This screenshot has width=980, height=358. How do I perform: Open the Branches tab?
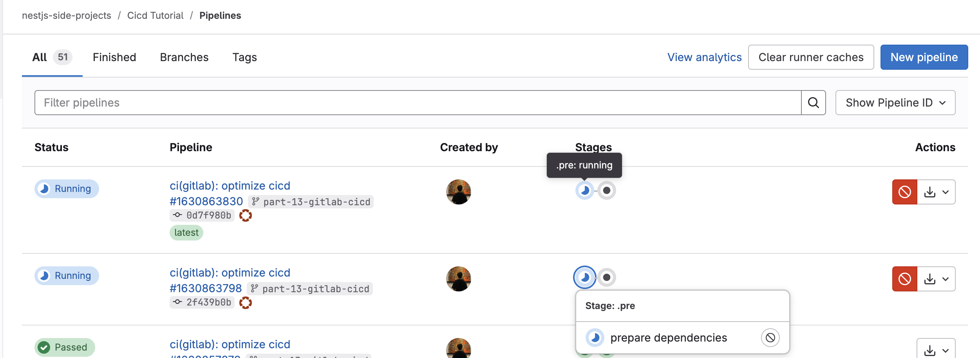(184, 57)
